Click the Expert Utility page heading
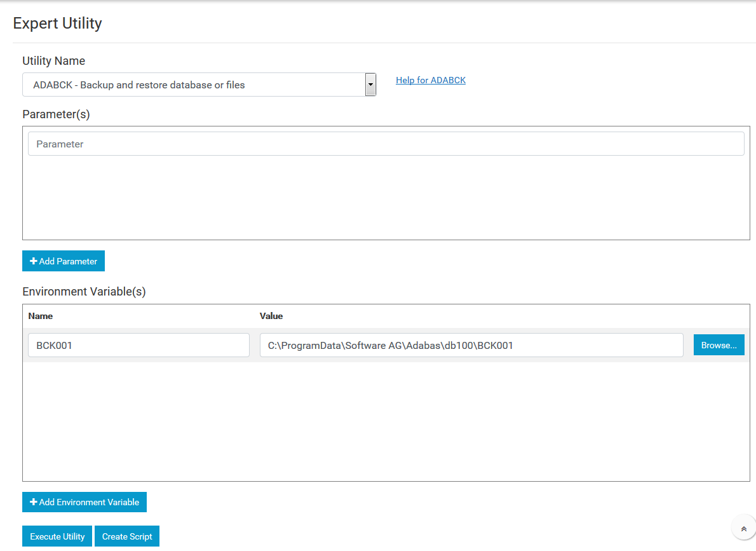Viewport: 756px width, 551px height. point(57,24)
